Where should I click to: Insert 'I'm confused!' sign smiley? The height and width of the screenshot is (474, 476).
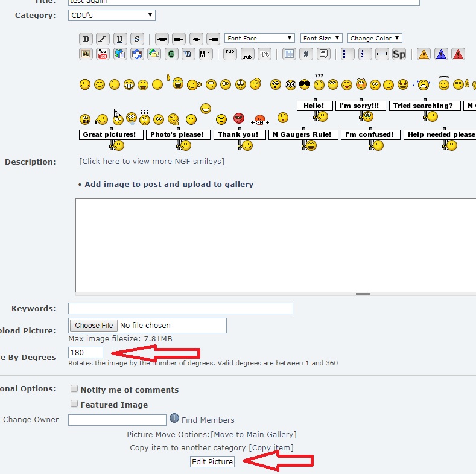[x=370, y=139]
